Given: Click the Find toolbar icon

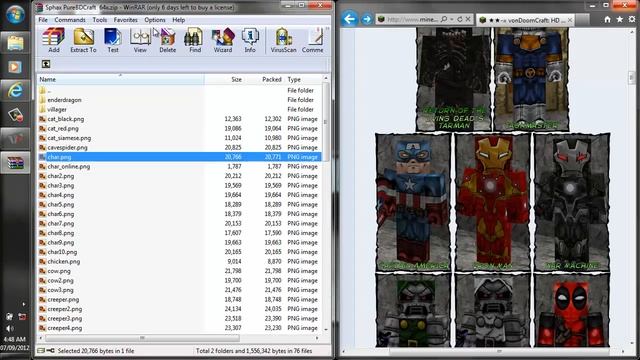Looking at the screenshot, I should [195, 40].
